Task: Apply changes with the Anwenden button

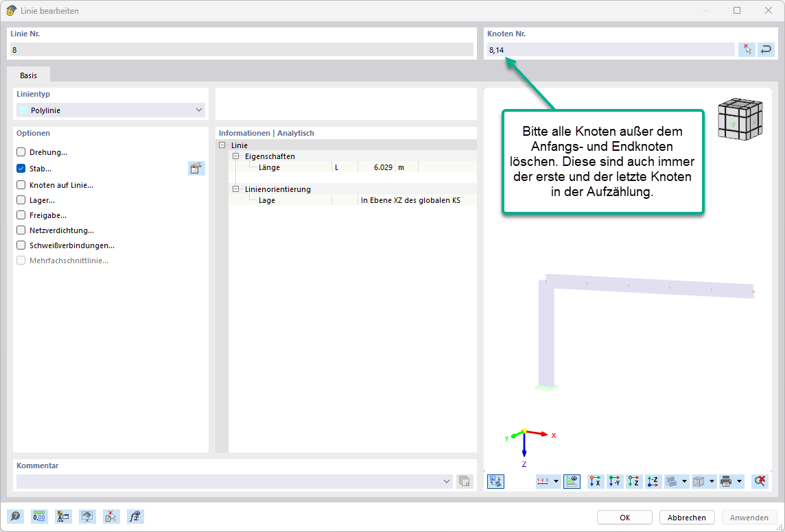Action: click(x=749, y=517)
